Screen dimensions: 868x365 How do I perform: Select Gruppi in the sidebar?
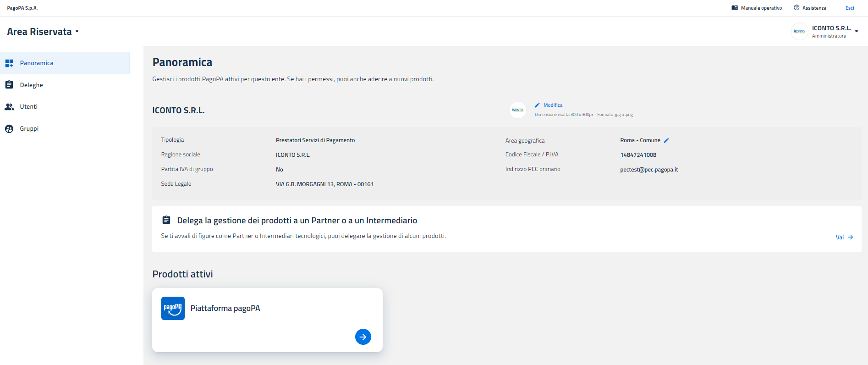point(29,129)
